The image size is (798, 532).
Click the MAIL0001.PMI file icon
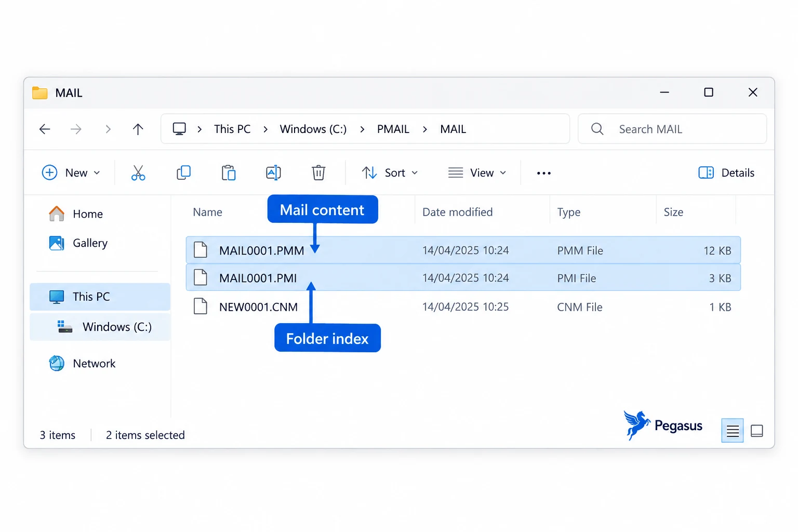(201, 277)
